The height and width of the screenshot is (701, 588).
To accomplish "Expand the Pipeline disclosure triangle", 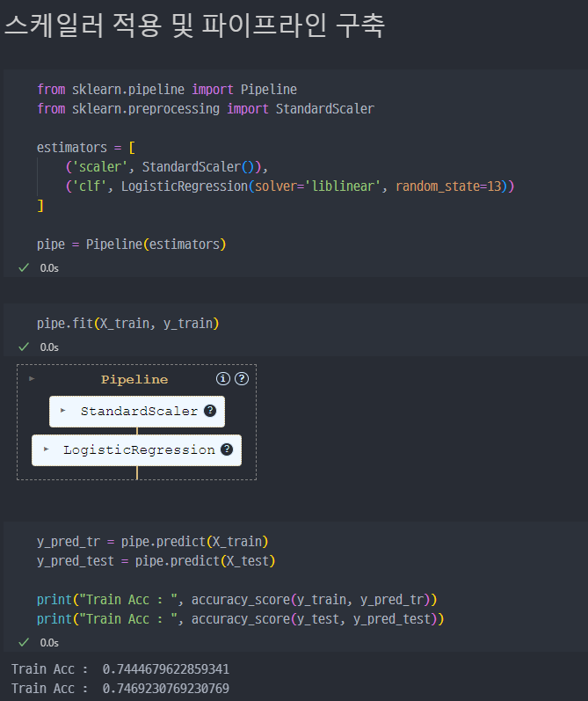I will [x=32, y=379].
